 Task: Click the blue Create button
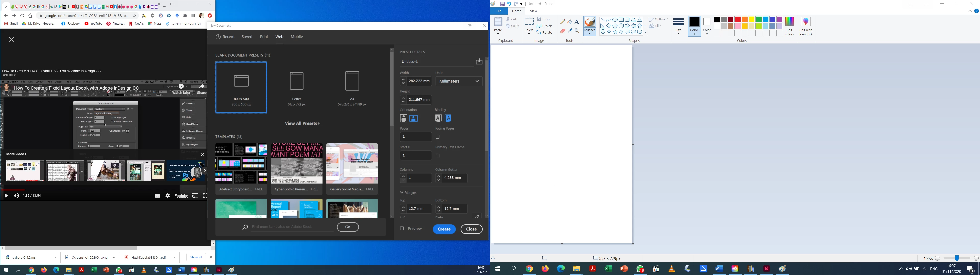pyautogui.click(x=444, y=229)
